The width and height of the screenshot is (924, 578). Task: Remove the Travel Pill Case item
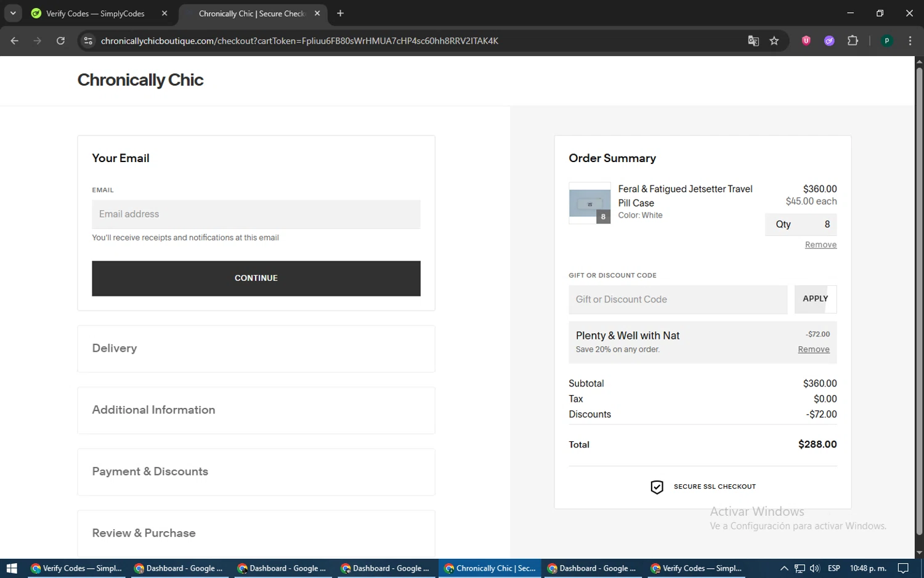click(x=821, y=245)
